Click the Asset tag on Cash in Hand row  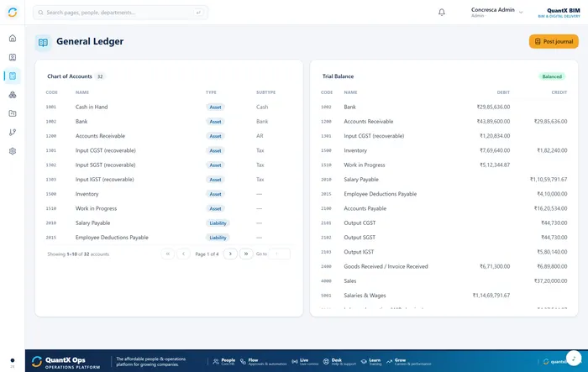click(x=215, y=107)
